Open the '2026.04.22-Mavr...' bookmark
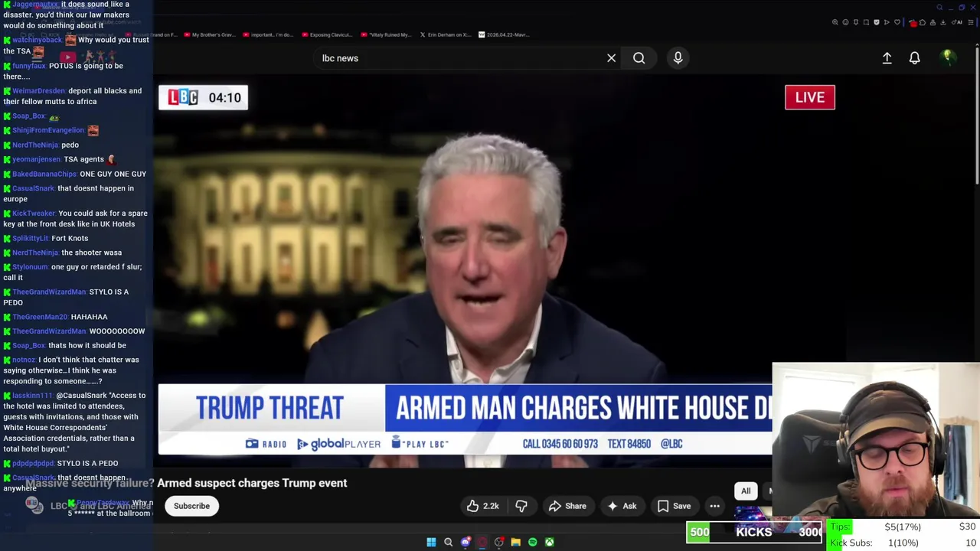Viewport: 980px width, 551px height. [504, 34]
